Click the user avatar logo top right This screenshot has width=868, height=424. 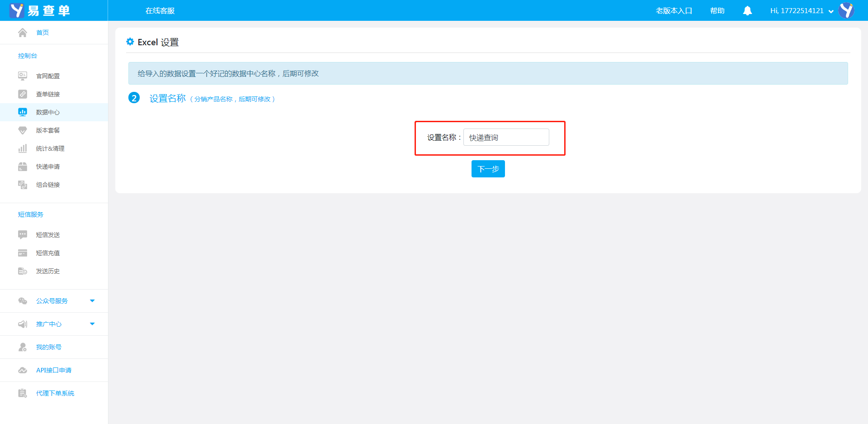(x=846, y=10)
